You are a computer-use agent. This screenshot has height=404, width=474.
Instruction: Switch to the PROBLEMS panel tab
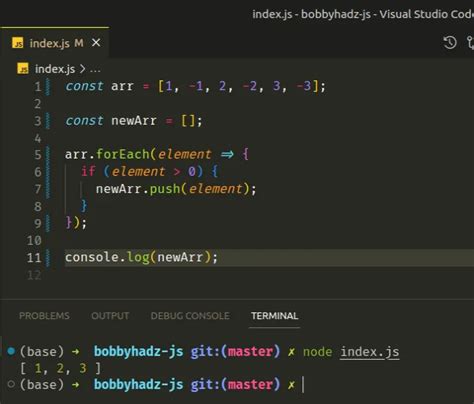point(44,316)
